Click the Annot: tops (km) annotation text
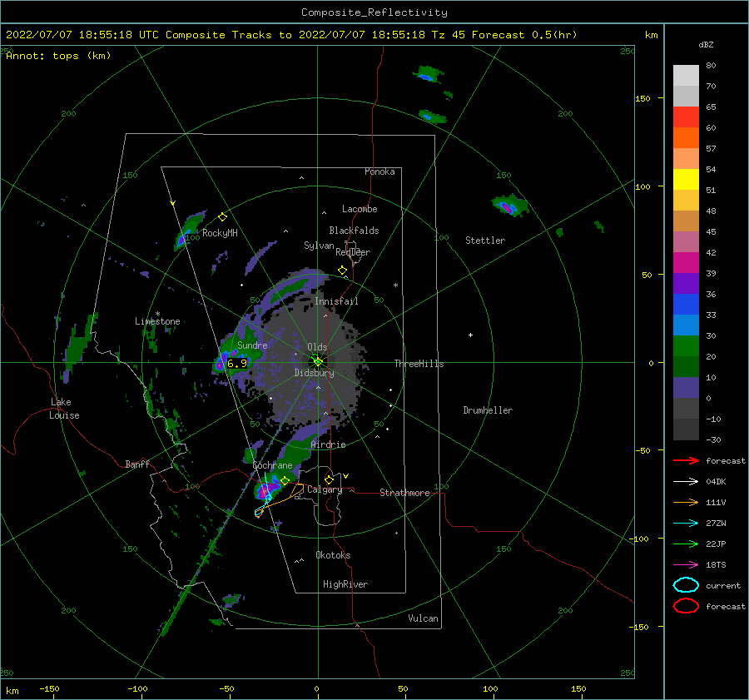This screenshot has width=749, height=700. pos(58,56)
